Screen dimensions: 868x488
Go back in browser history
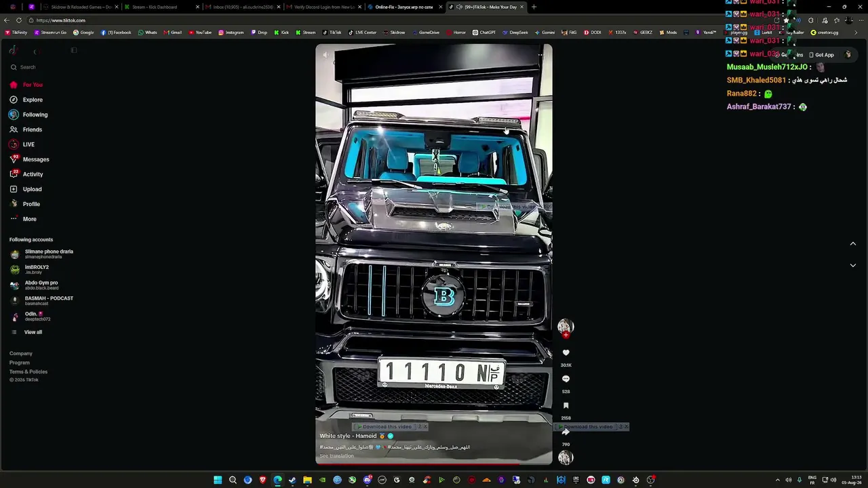coord(7,20)
